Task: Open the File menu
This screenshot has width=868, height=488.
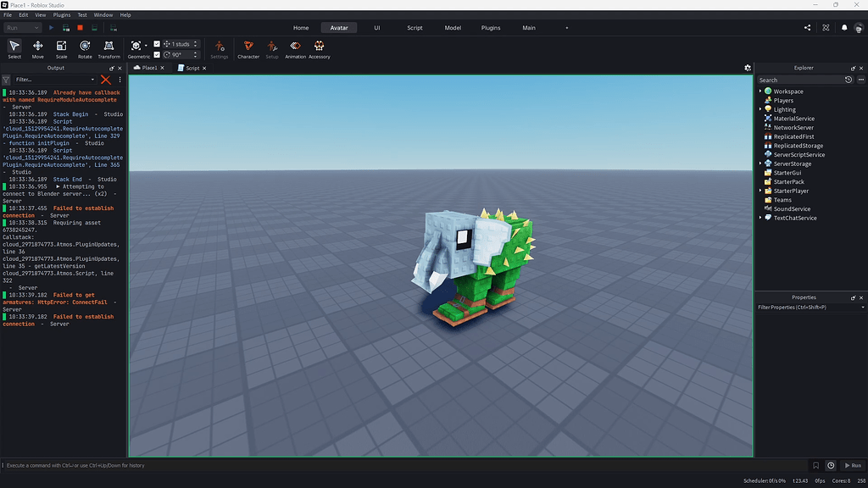Action: 8,15
